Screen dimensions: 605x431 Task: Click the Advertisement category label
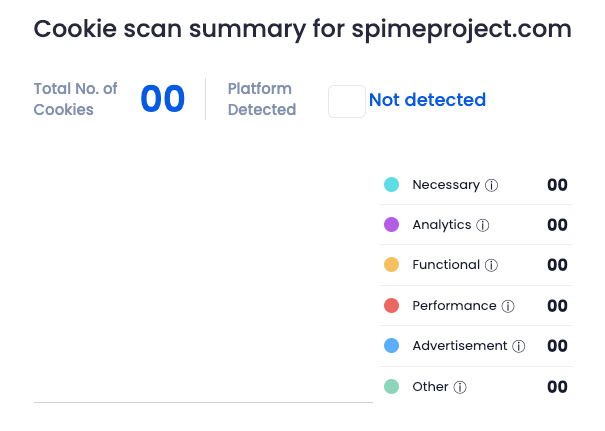click(x=459, y=346)
